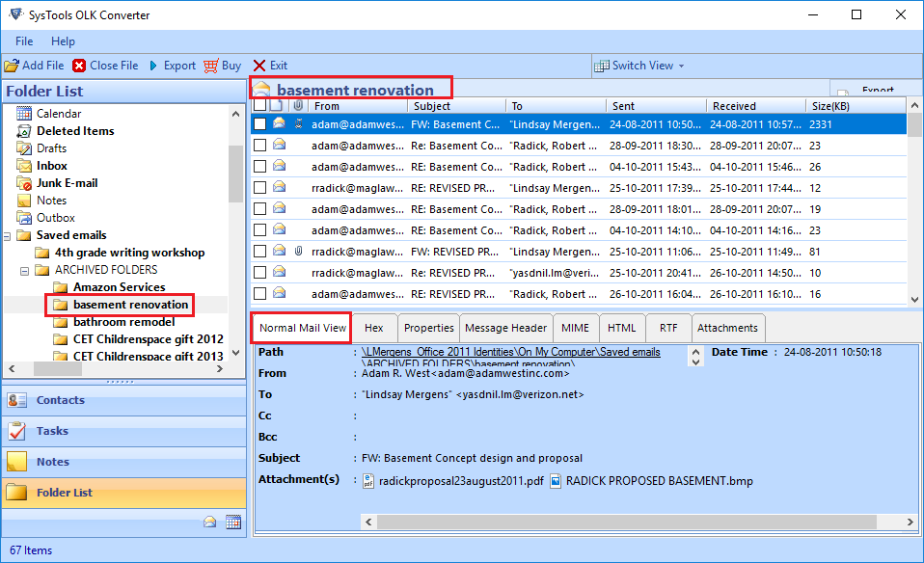The image size is (924, 563).
Task: Toggle the select-all checkbox in header
Action: [x=259, y=105]
